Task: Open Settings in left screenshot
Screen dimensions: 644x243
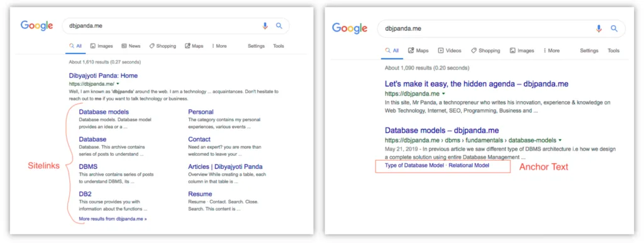Action: pyautogui.click(x=257, y=46)
